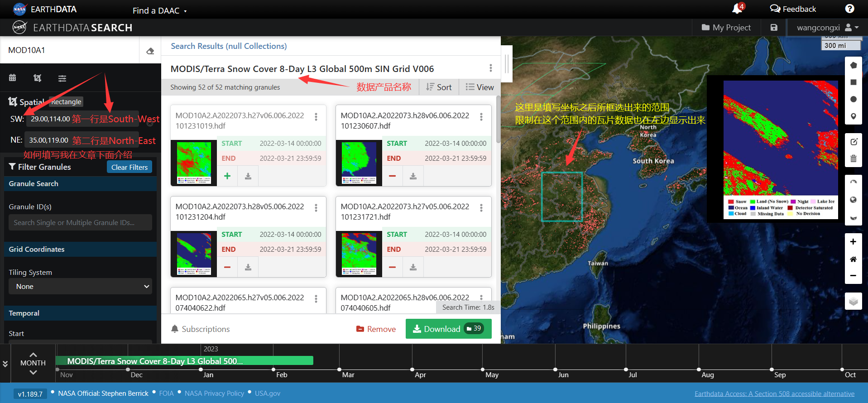Focus the Granule ID(s) search field
The height and width of the screenshot is (403, 868).
coord(80,222)
